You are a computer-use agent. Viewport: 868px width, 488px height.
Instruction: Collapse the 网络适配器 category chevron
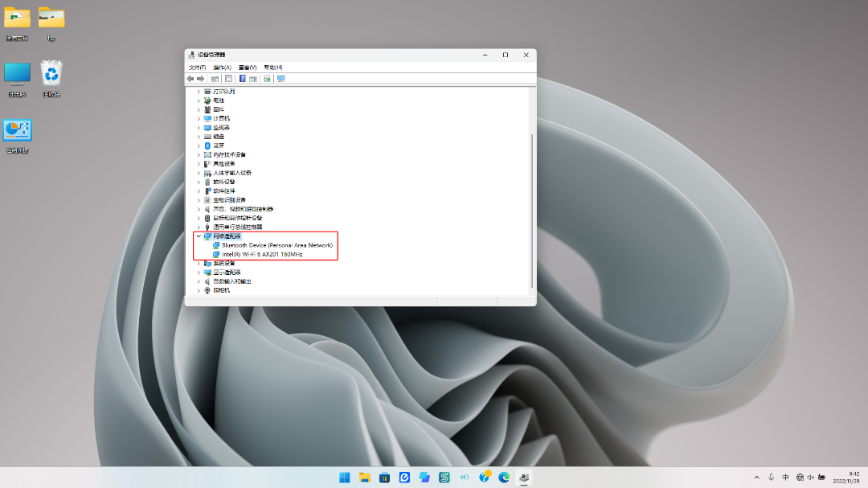pos(199,236)
